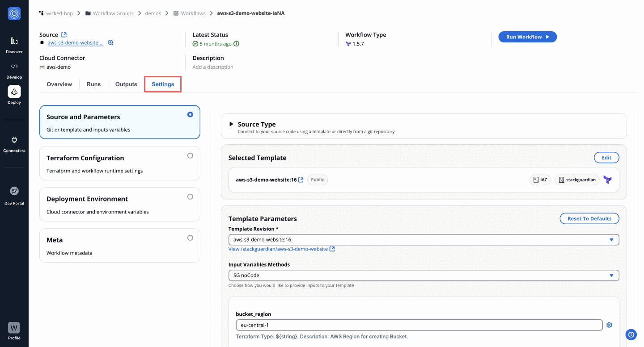Go to demos breadcrumb

coord(153,13)
